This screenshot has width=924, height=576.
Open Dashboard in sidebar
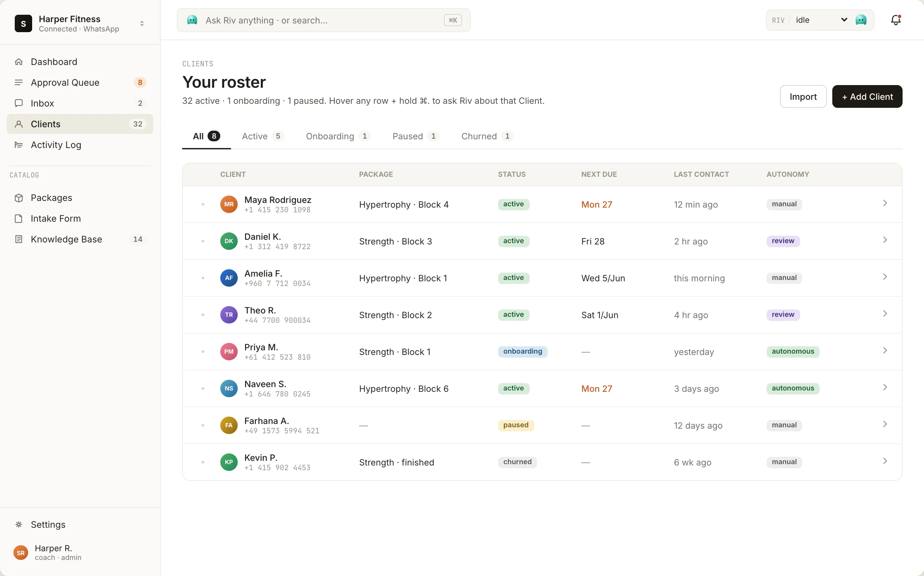80,62
